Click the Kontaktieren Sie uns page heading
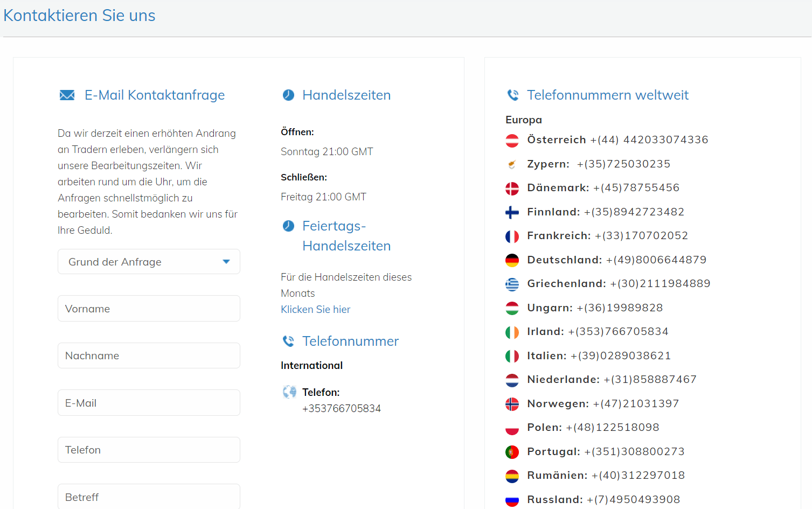Image resolution: width=812 pixels, height=509 pixels. [x=79, y=16]
